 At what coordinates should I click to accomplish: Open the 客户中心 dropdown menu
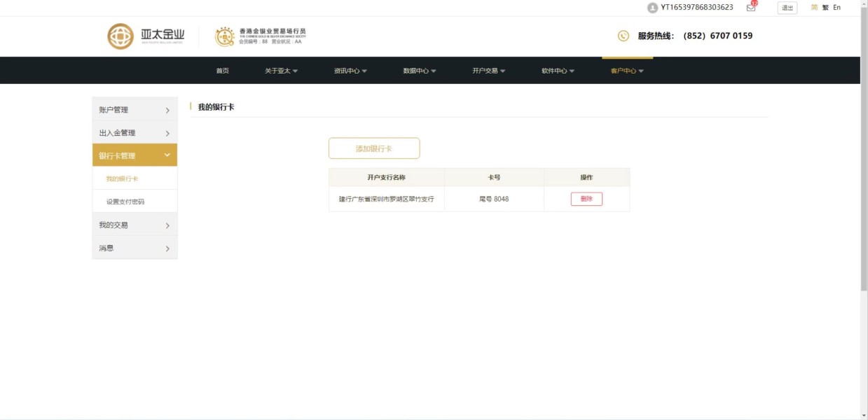coord(627,71)
